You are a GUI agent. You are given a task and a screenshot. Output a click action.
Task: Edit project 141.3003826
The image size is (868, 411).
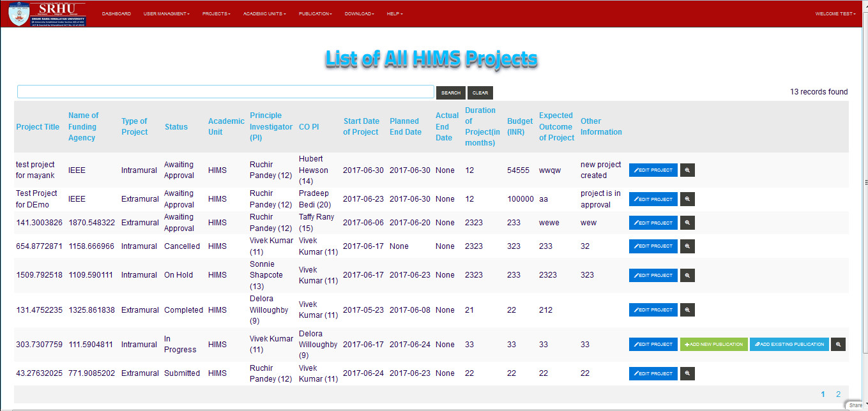pos(653,223)
